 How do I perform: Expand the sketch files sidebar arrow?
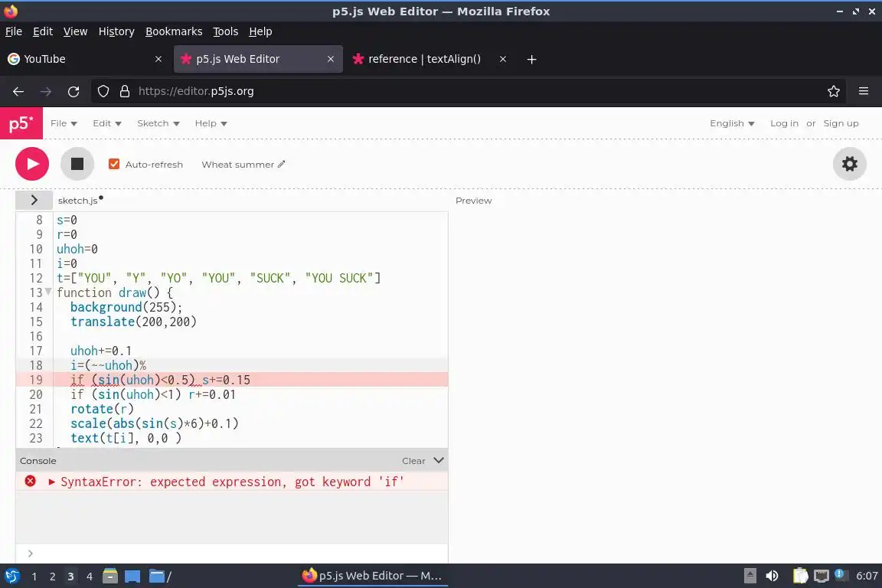(34, 201)
